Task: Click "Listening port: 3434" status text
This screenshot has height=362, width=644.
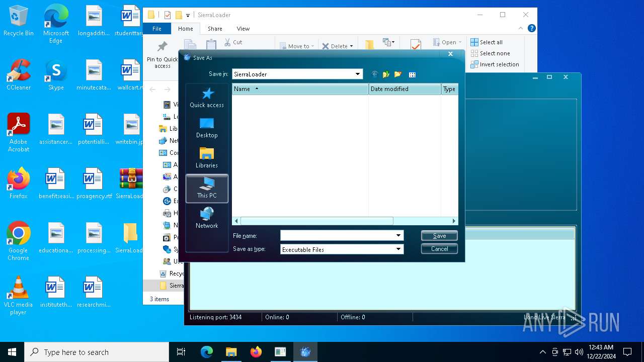Action: 215,317
